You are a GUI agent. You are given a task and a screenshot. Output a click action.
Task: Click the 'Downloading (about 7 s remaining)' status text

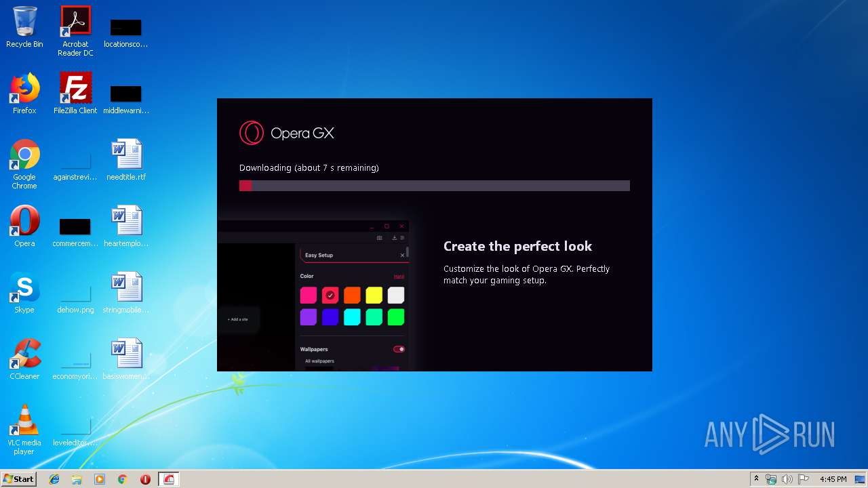pos(309,167)
